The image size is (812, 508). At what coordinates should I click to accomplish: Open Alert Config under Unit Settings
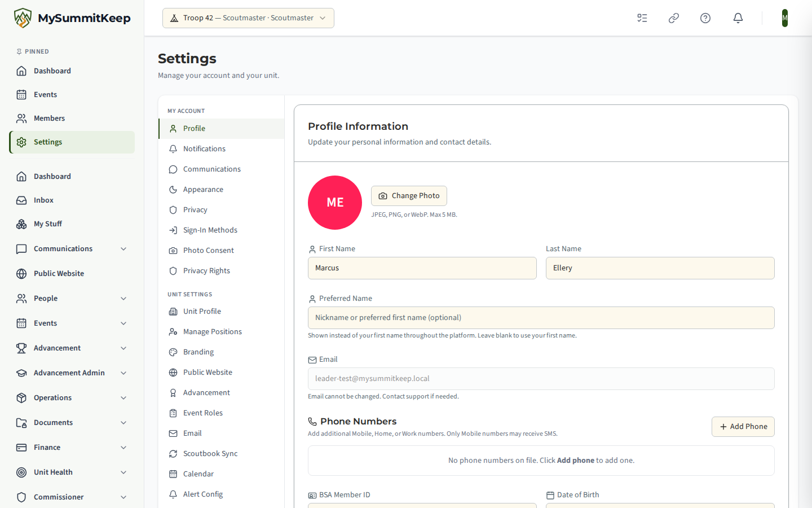click(221, 494)
